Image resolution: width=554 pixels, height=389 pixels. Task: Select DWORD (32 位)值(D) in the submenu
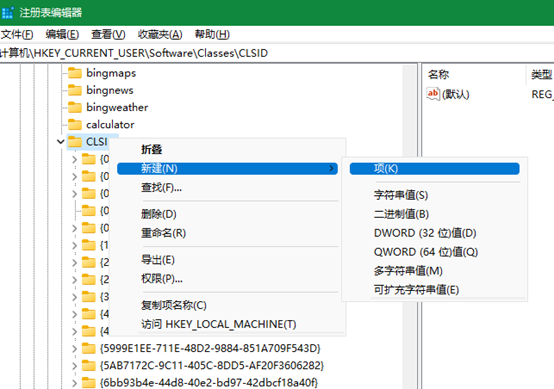click(435, 233)
